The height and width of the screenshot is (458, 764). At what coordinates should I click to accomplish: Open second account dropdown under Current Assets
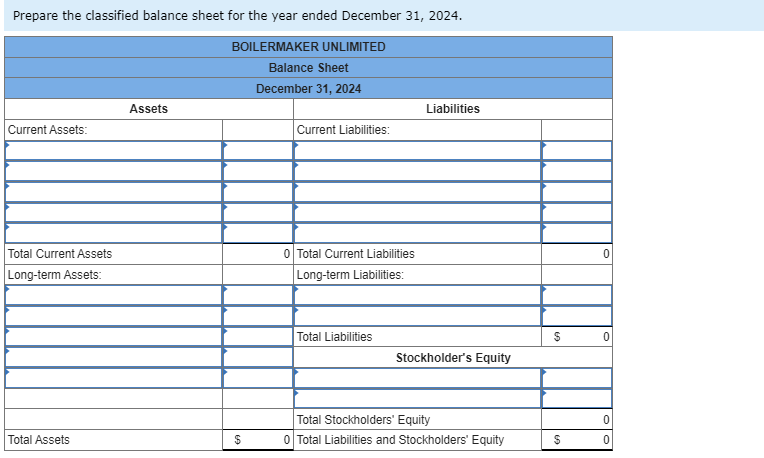tap(114, 171)
